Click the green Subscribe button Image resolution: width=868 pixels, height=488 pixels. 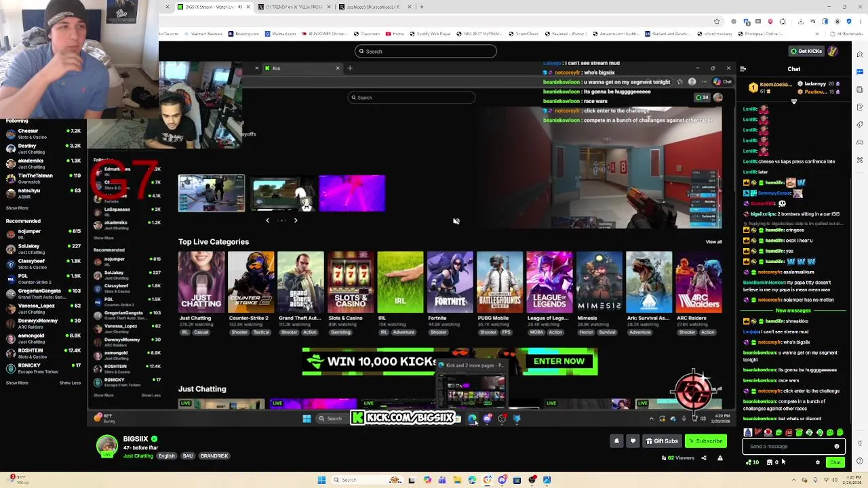[706, 441]
